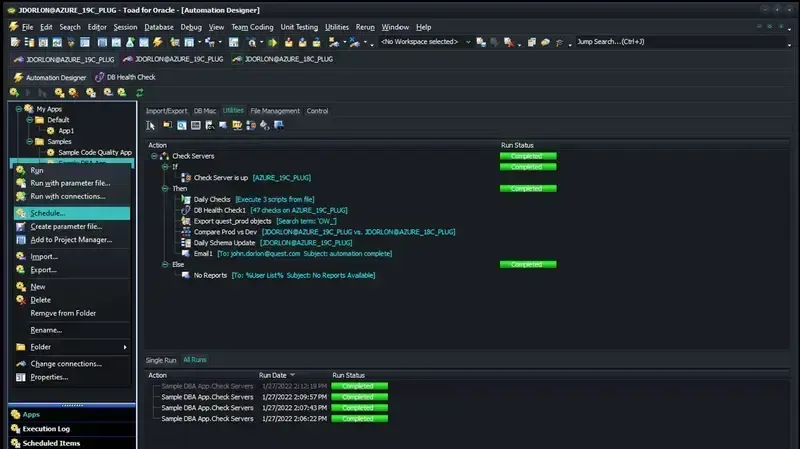Click the Sample Code Quality App gear icon
Image resolution: width=800 pixels, height=449 pixels.
[51, 152]
